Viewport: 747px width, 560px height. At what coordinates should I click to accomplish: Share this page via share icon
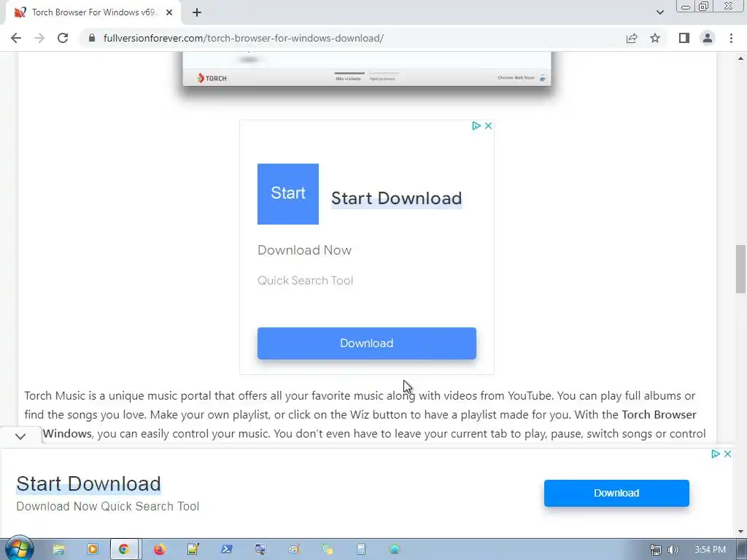pos(632,38)
